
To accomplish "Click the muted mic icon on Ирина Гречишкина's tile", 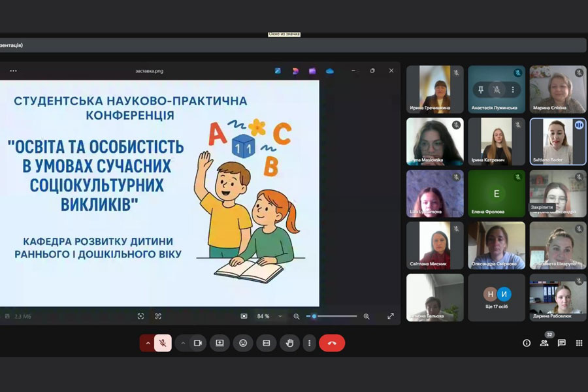I will [x=456, y=73].
